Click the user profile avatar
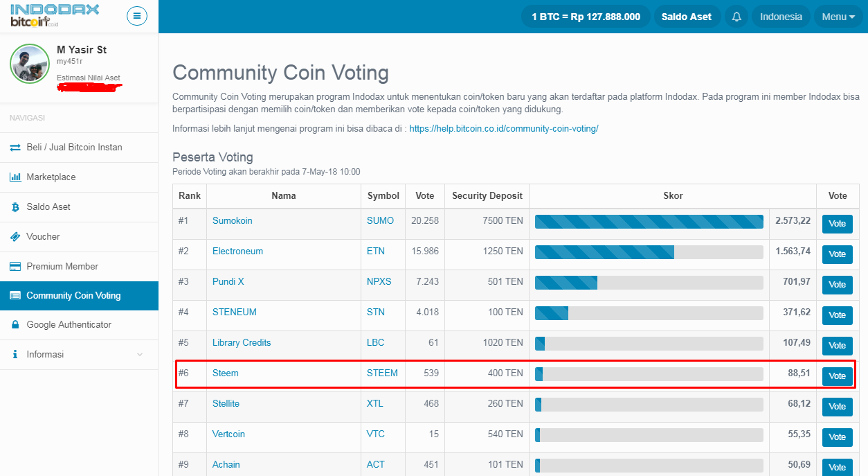The height and width of the screenshot is (476, 868). coord(29,64)
